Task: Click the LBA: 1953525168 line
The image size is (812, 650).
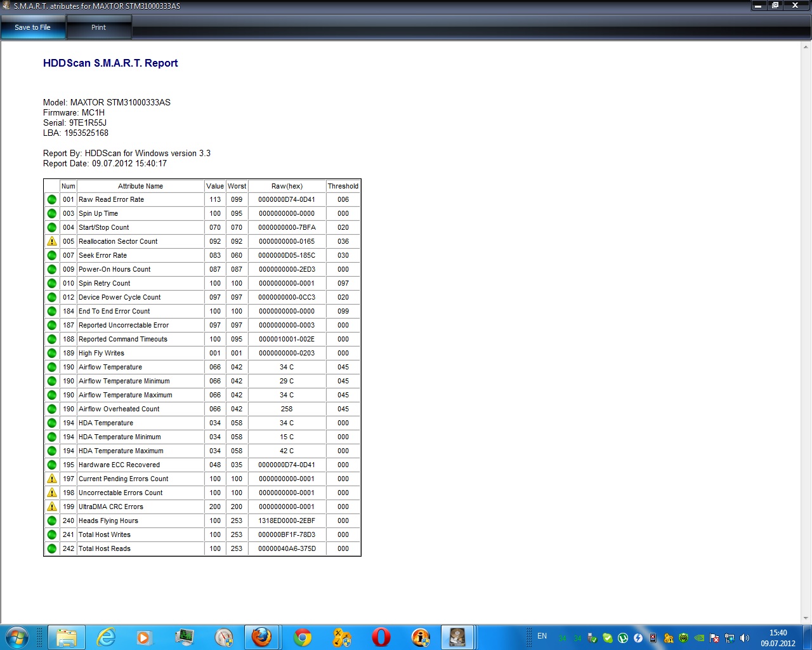Action: pos(75,133)
